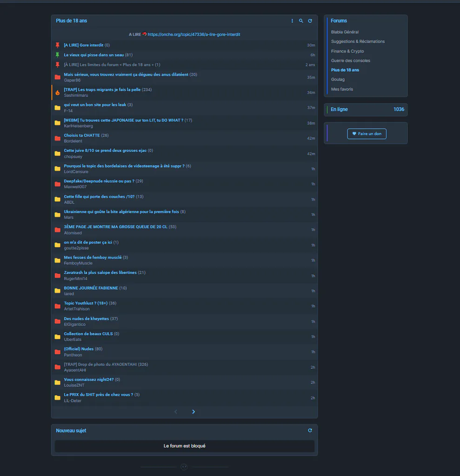Open the Blabla Général forum
The width and height of the screenshot is (460, 476).
345,32
